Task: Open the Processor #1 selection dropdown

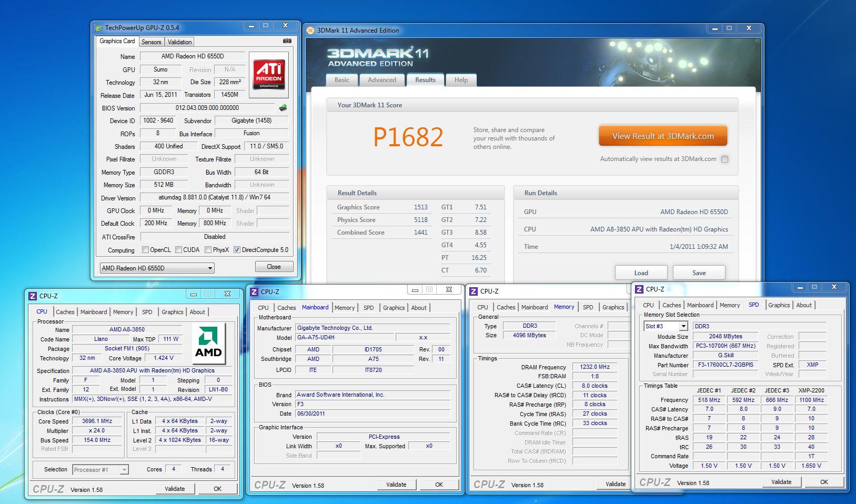Action: 100,470
